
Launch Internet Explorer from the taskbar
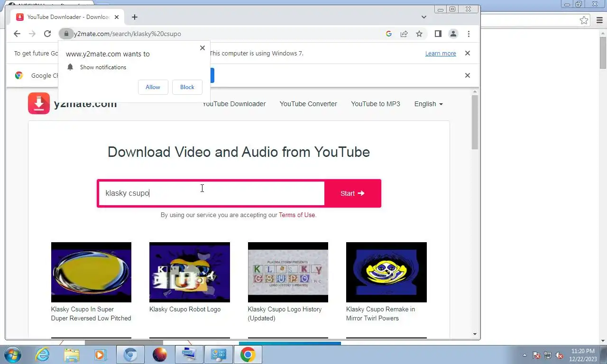coord(43,355)
